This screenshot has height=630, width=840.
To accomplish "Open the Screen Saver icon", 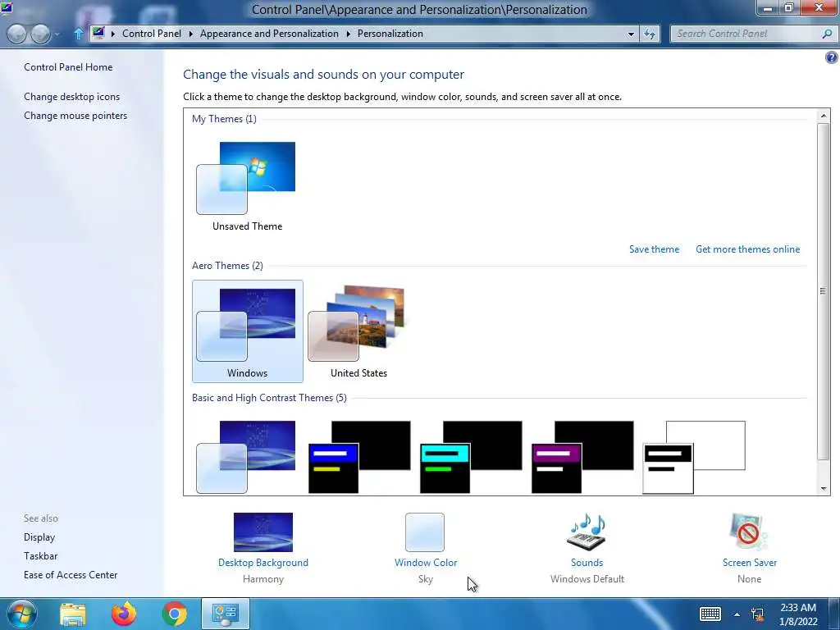I will [749, 532].
